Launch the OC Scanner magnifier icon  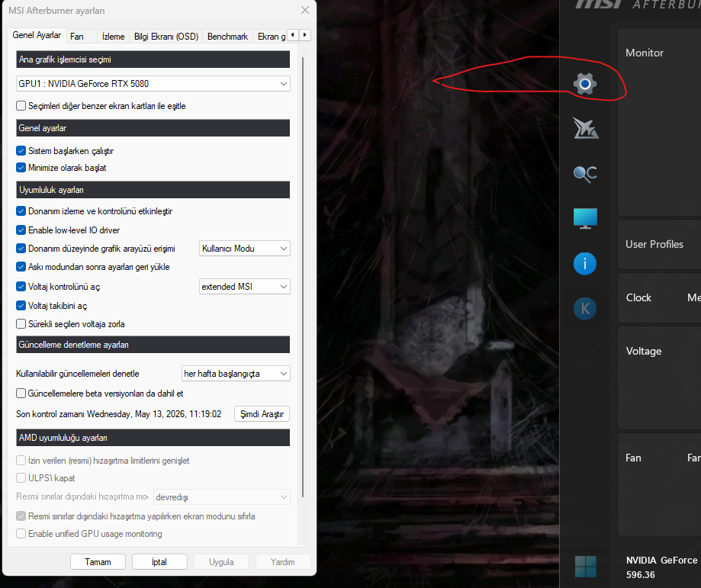(x=585, y=173)
